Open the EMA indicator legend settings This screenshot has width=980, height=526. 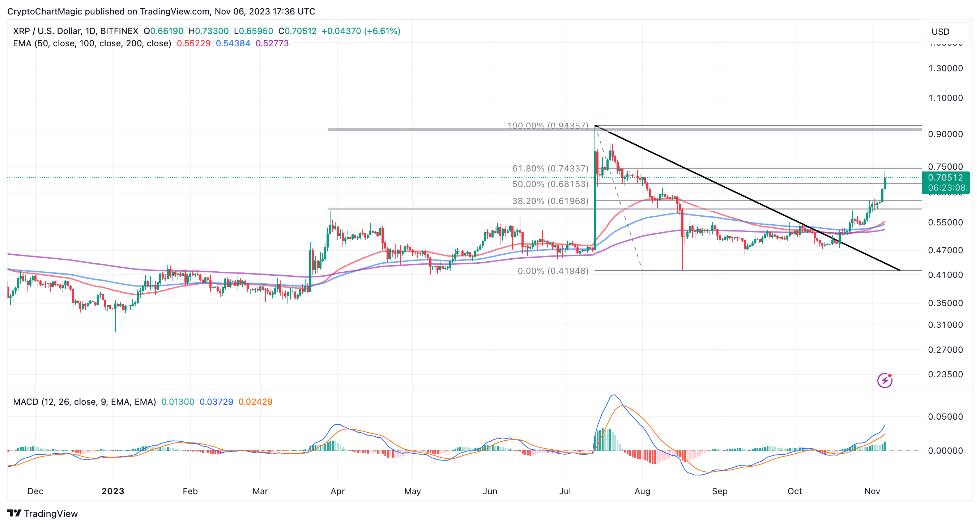(92, 43)
